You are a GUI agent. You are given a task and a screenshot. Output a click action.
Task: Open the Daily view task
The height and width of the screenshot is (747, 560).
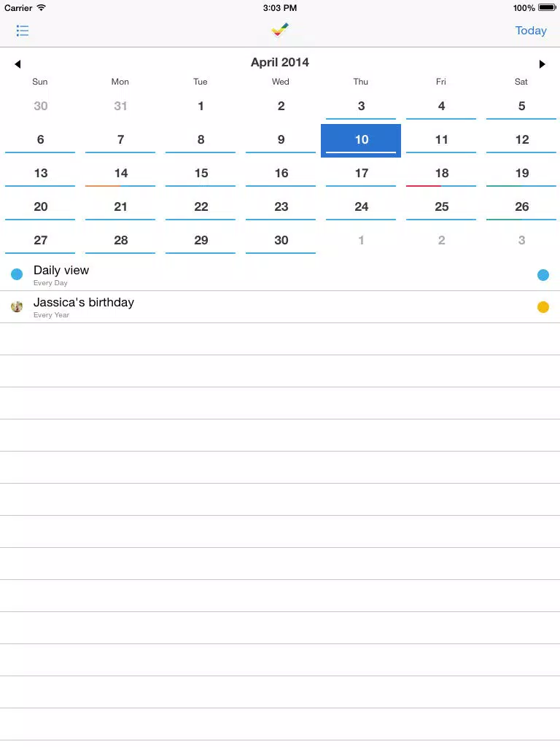280,275
